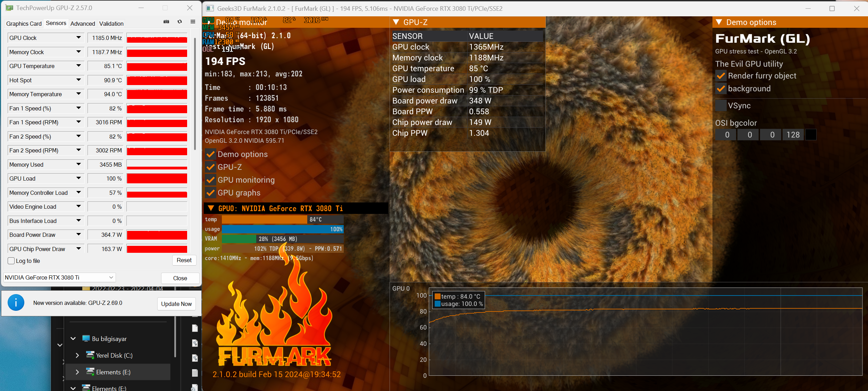Click the Explorer navigation pane scrollbar
This screenshot has width=868, height=391.
pyautogui.click(x=175, y=337)
